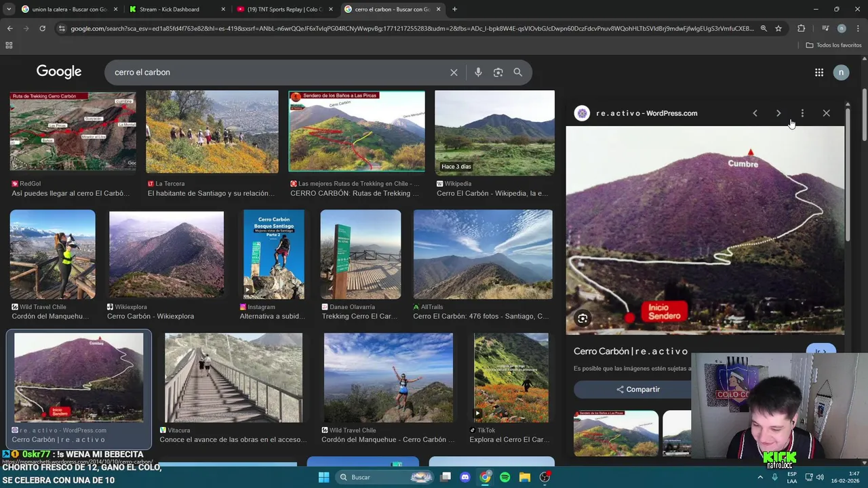View site information icon in address bar
Image resolution: width=868 pixels, height=488 pixels.
(x=62, y=28)
